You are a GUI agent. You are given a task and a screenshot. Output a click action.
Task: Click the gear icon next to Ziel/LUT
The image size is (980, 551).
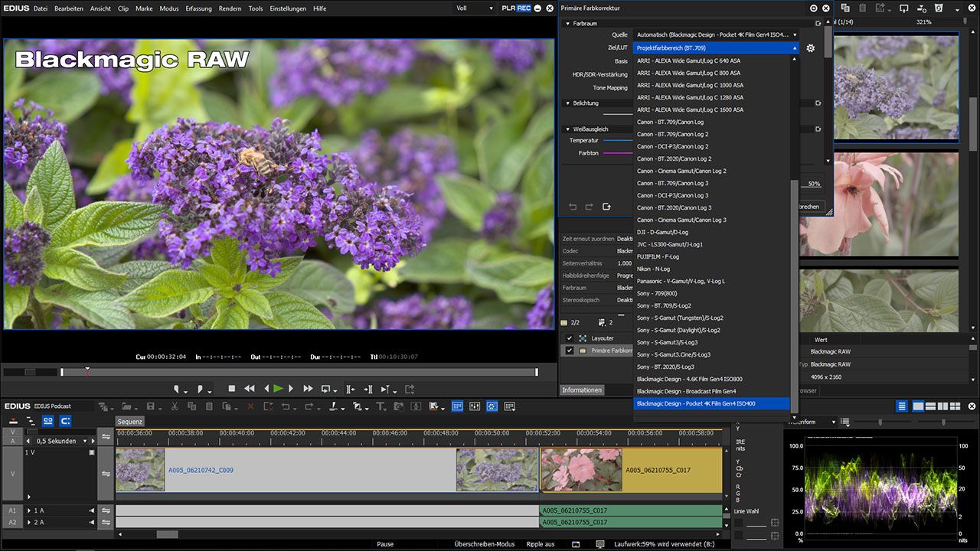pos(811,48)
